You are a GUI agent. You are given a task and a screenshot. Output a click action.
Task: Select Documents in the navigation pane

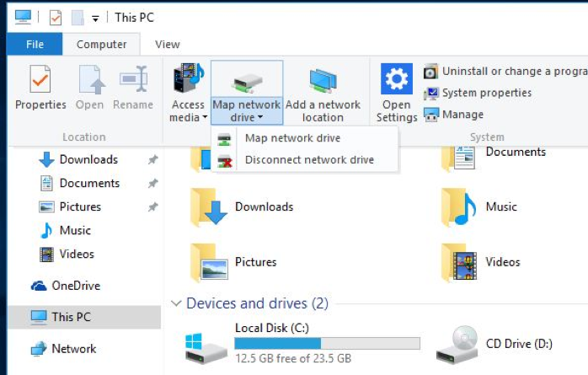(89, 183)
